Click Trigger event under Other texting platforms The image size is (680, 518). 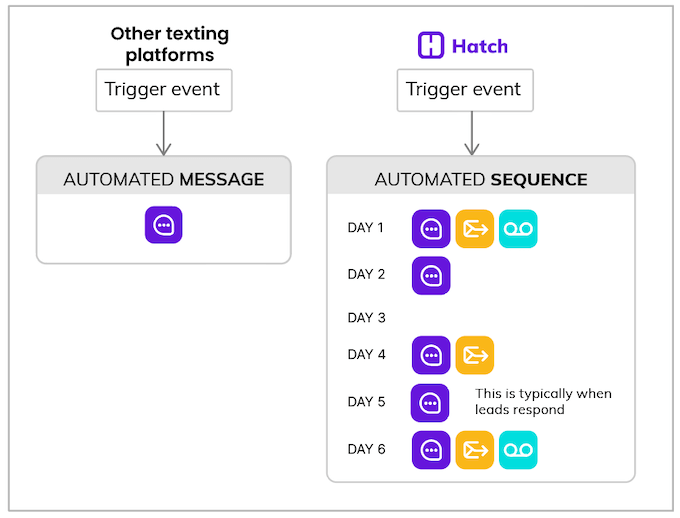[163, 90]
